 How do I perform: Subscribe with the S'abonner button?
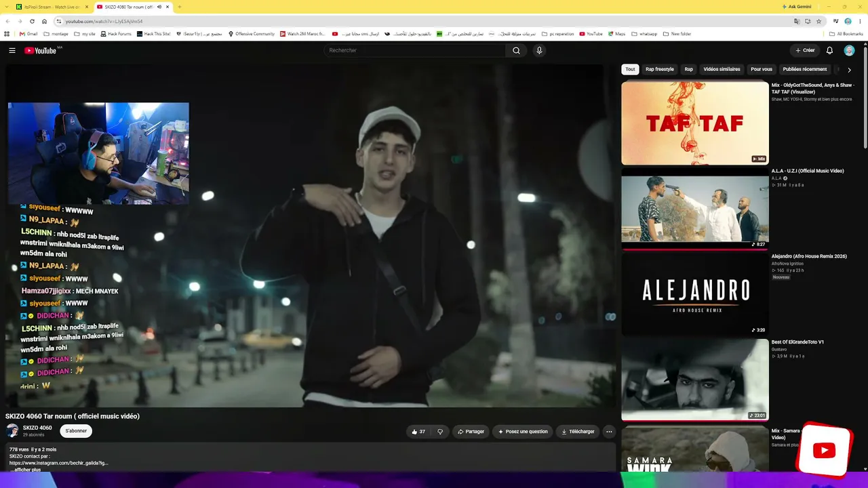[x=76, y=431]
